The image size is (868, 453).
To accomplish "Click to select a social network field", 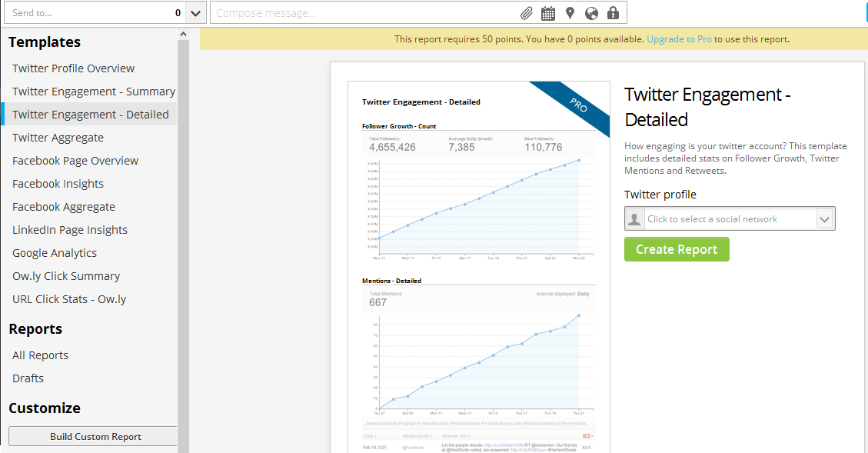I will pos(730,218).
